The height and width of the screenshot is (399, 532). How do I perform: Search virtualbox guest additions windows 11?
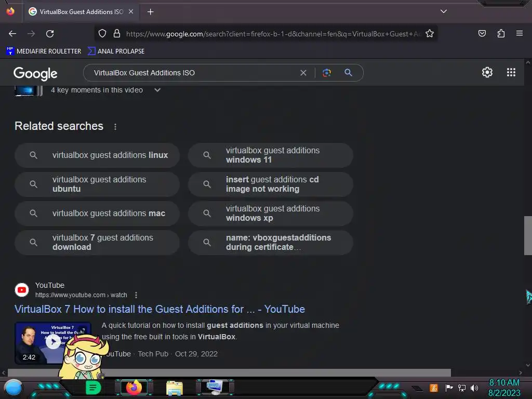270,155
